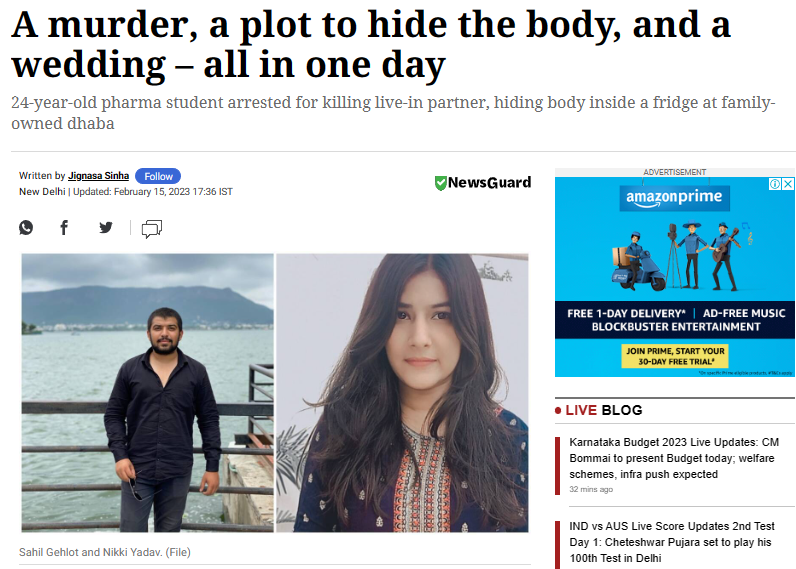
Task: Follow author Jignasa Sinha
Action: 158,176
